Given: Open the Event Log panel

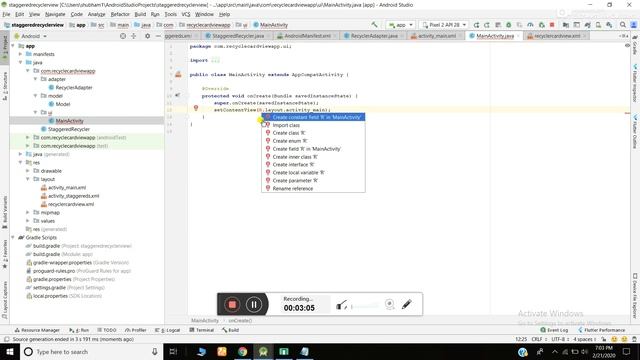Looking at the screenshot, I should [x=554, y=330].
